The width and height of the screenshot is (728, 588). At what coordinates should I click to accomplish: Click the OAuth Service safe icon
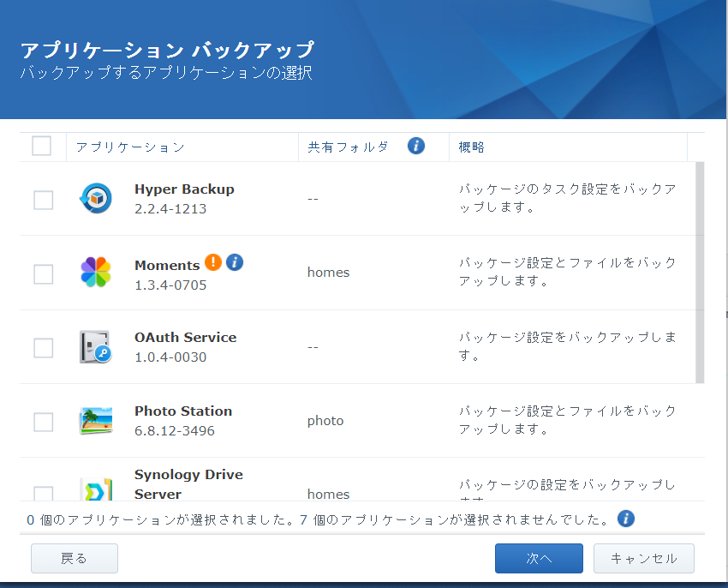[96, 346]
